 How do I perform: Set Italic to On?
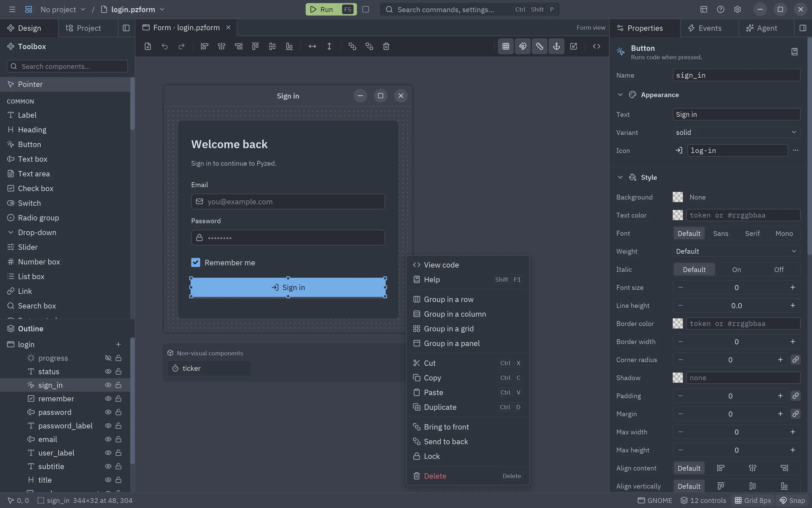[736, 270]
